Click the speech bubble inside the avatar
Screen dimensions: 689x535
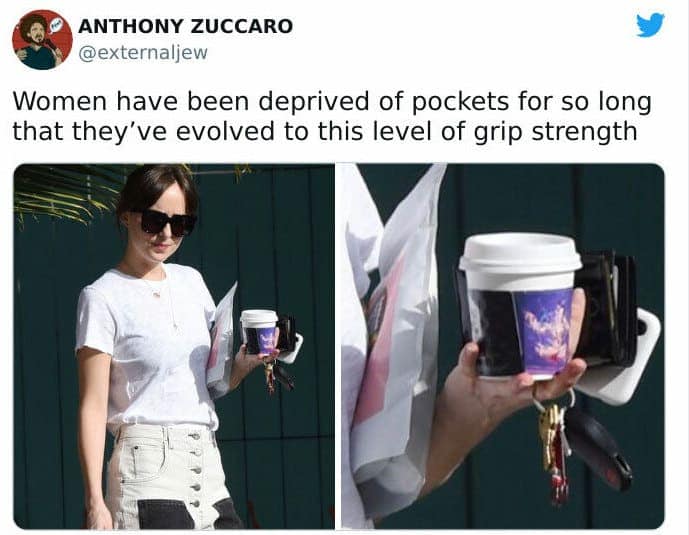pos(54,26)
